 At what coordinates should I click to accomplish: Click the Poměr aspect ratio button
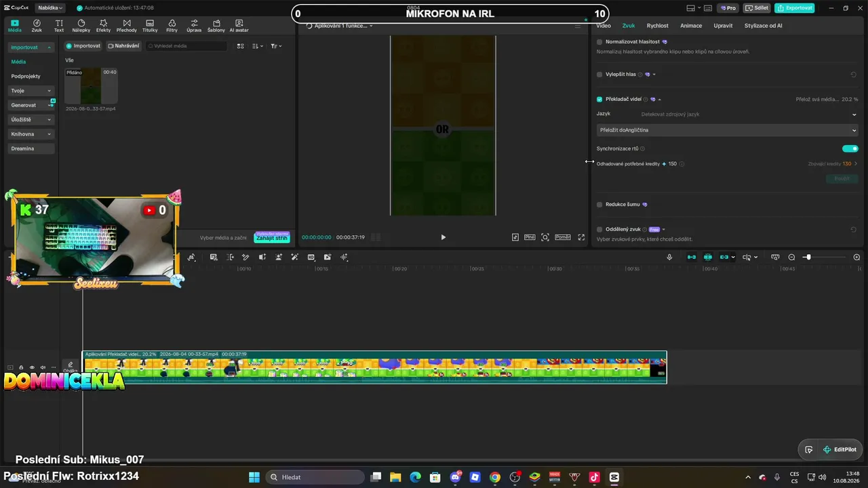pyautogui.click(x=563, y=237)
